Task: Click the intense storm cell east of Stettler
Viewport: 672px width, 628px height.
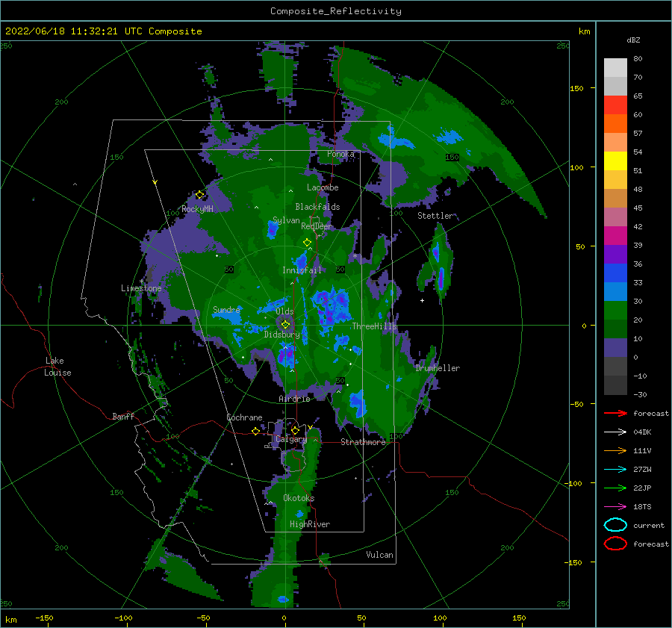Action: pyautogui.click(x=441, y=278)
